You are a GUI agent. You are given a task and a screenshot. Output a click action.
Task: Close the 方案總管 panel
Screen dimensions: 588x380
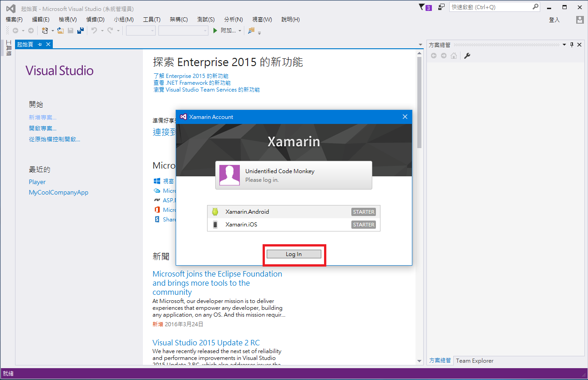coord(579,45)
